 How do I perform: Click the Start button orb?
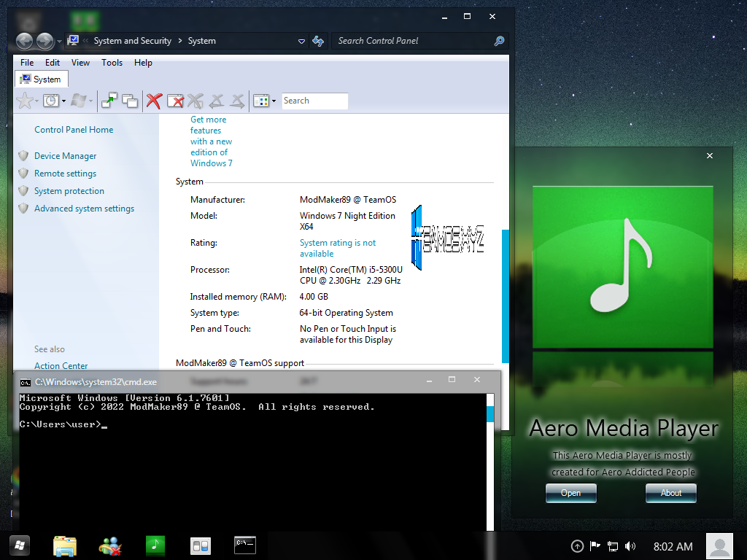19,545
